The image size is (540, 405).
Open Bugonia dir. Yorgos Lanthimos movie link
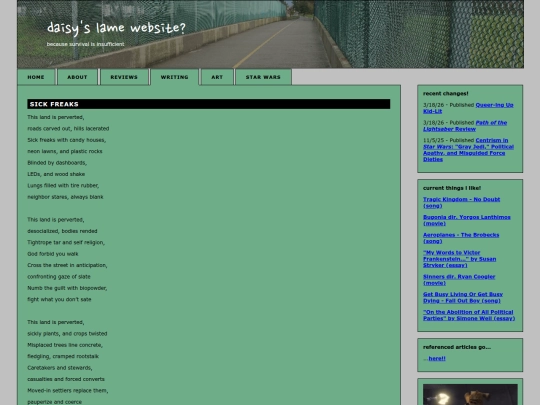coord(467,220)
